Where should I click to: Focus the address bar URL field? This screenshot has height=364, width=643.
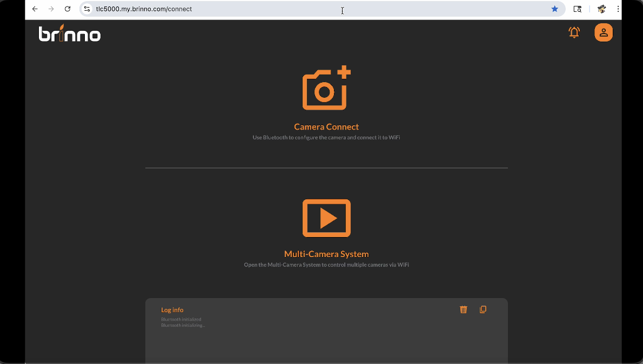click(x=270, y=9)
